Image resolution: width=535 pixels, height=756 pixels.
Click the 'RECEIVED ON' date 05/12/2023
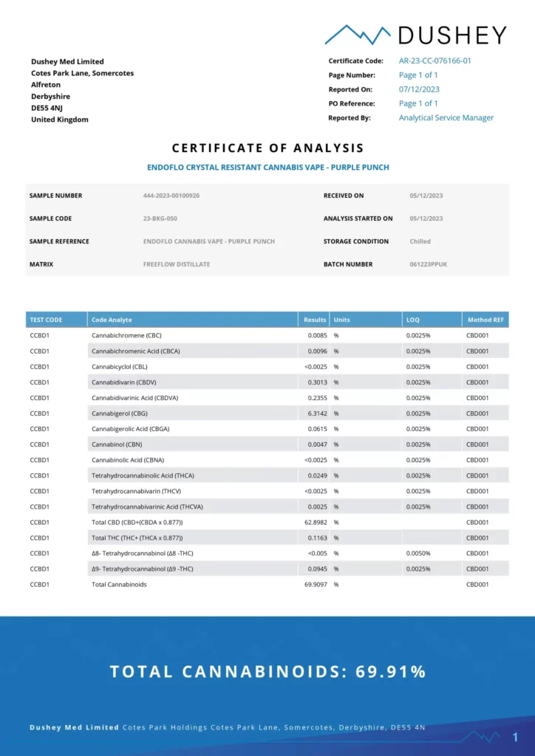pyautogui.click(x=426, y=196)
